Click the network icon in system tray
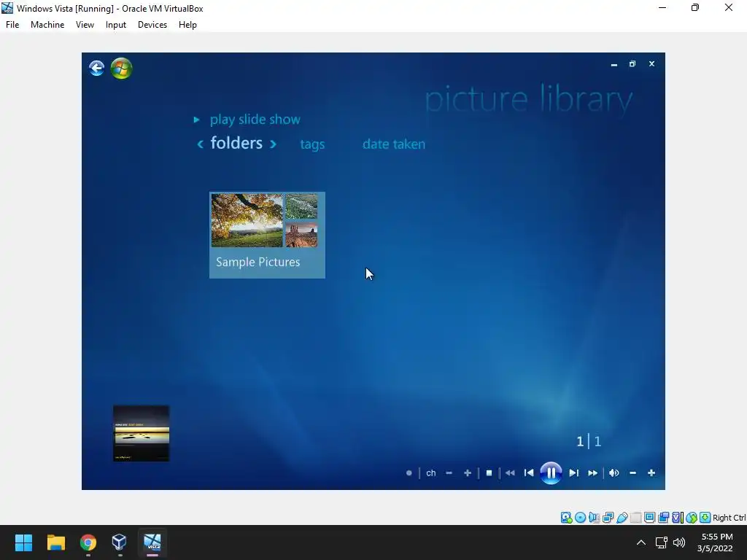The width and height of the screenshot is (747, 560). pos(661,542)
